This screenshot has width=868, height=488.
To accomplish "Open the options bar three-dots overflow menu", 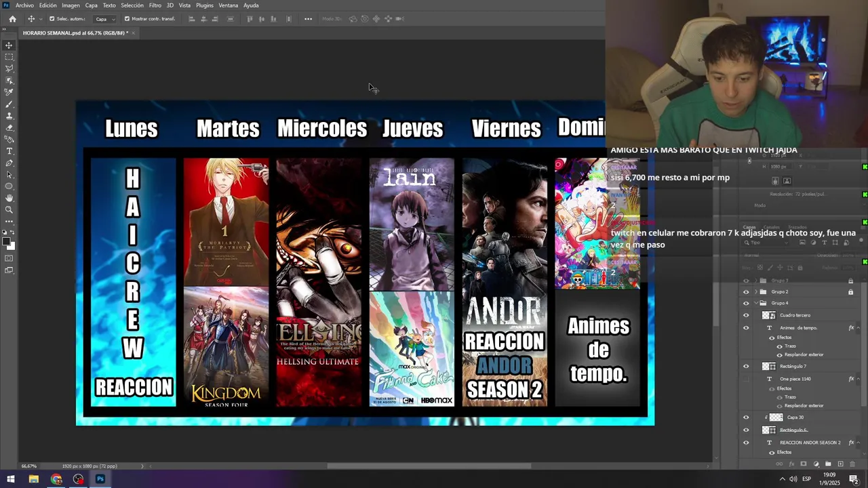I will click(x=308, y=19).
